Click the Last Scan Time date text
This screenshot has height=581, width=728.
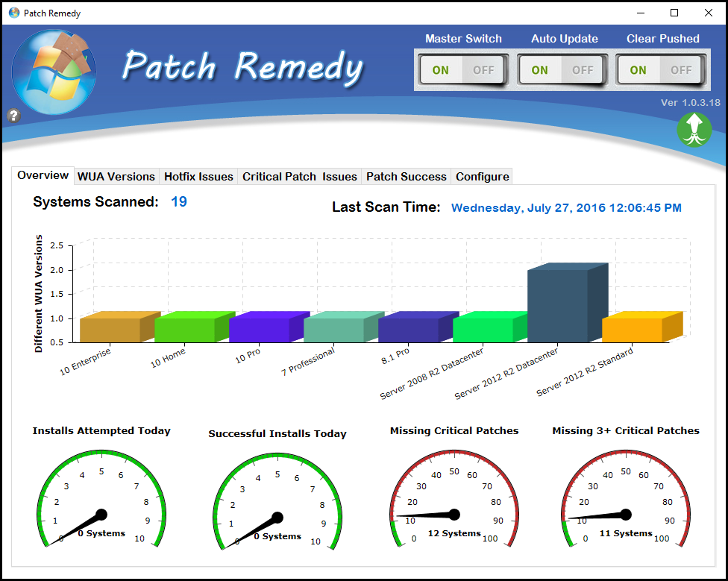[565, 208]
